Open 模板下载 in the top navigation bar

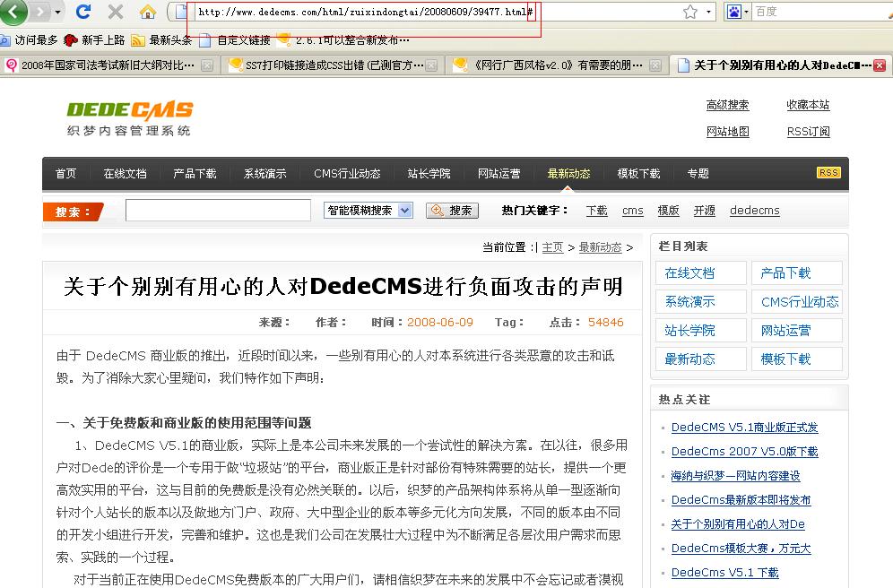(639, 174)
